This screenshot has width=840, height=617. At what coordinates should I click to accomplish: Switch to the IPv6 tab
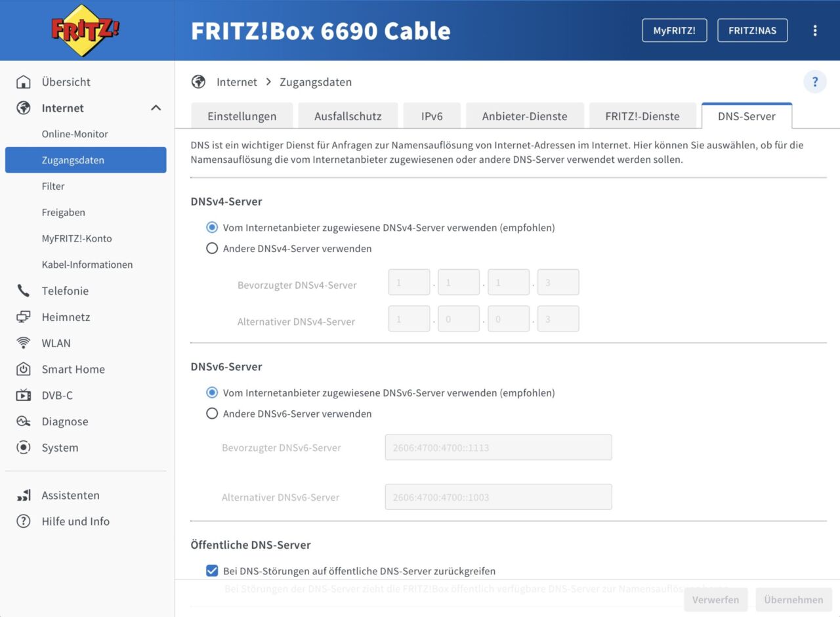432,116
